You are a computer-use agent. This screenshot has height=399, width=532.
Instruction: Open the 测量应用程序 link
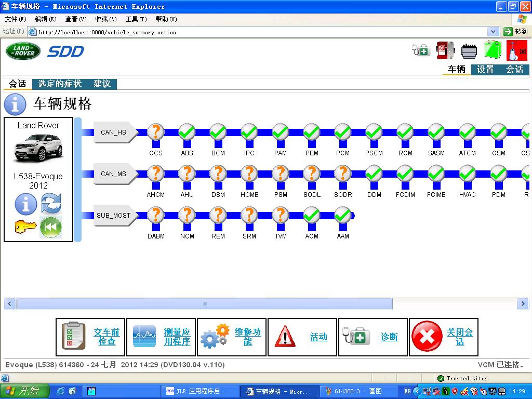pyautogui.click(x=177, y=337)
